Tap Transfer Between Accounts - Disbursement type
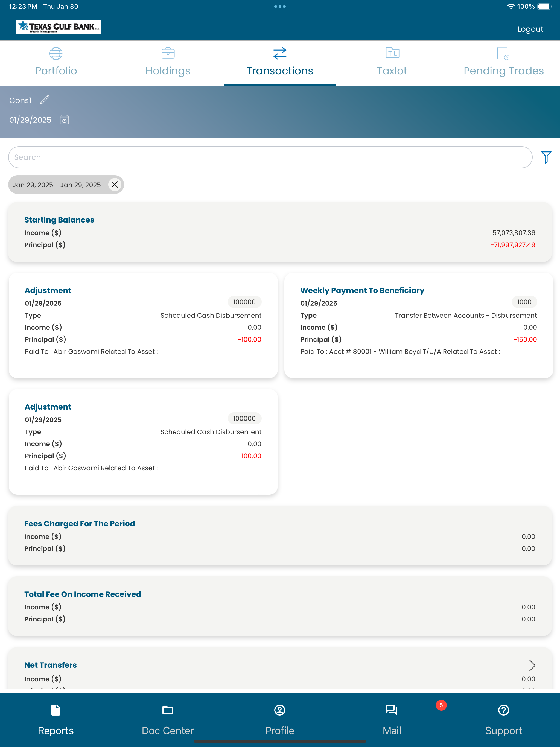The image size is (560, 747). pyautogui.click(x=466, y=316)
